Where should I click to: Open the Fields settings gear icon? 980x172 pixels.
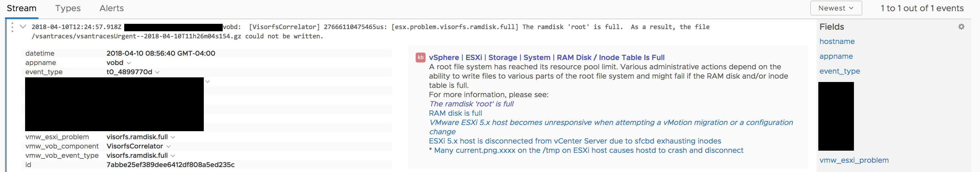(x=961, y=27)
